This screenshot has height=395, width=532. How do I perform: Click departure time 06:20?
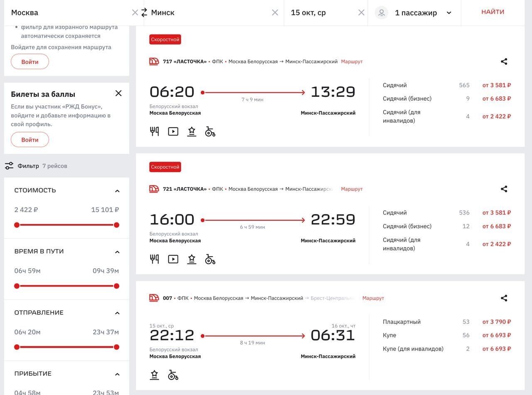pyautogui.click(x=172, y=92)
